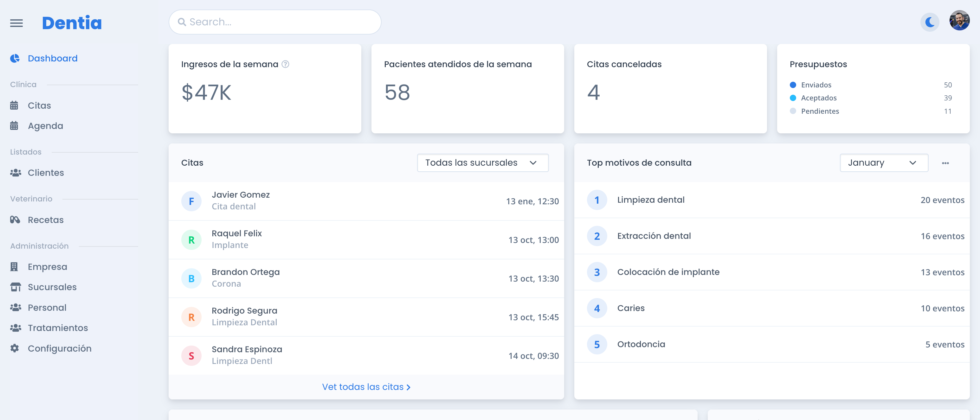Click the F avatar for Javier Gomez

point(191,201)
